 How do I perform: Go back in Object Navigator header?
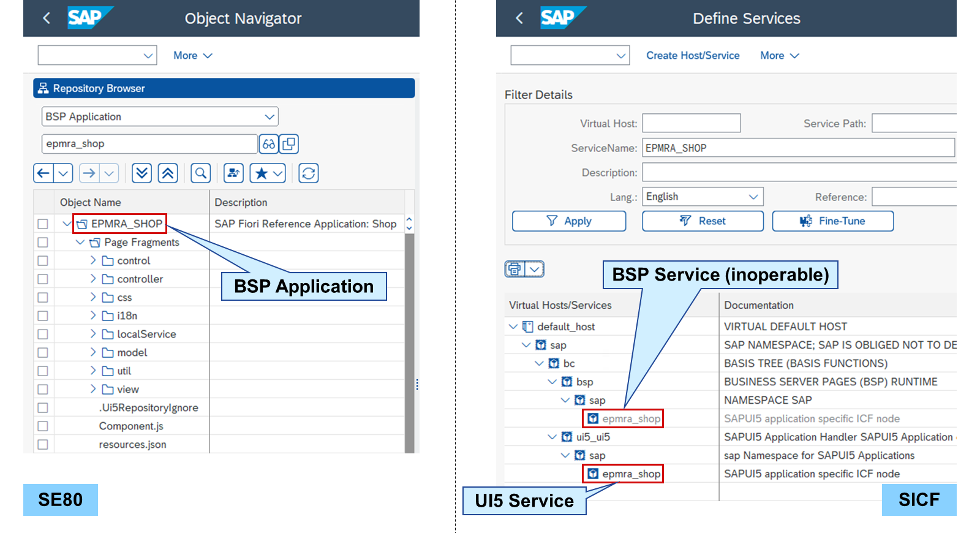pyautogui.click(x=47, y=18)
